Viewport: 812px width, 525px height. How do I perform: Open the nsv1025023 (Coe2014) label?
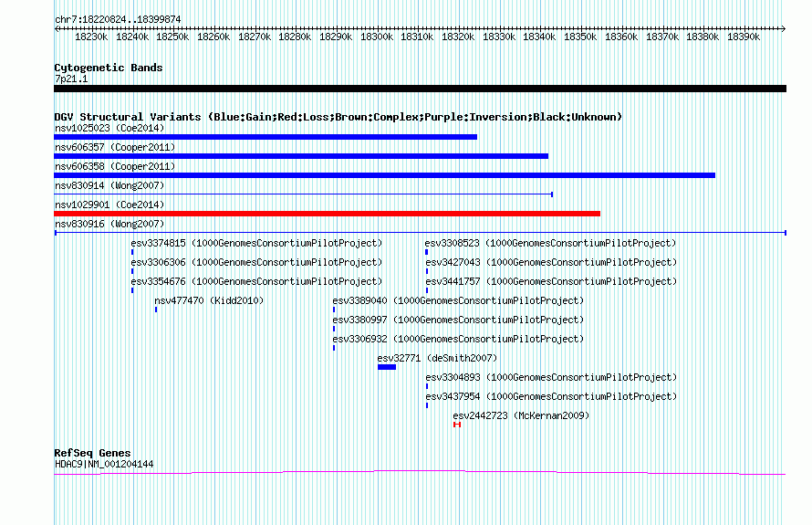[x=109, y=128]
